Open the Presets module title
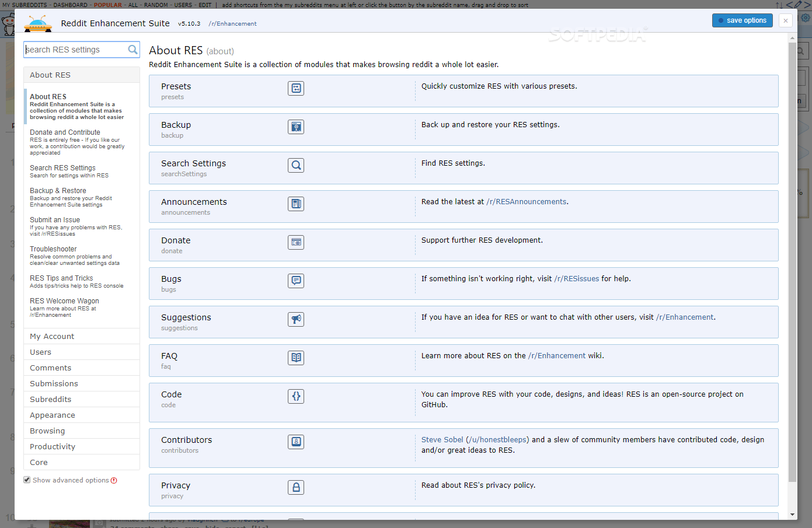This screenshot has width=812, height=528. pyautogui.click(x=176, y=86)
